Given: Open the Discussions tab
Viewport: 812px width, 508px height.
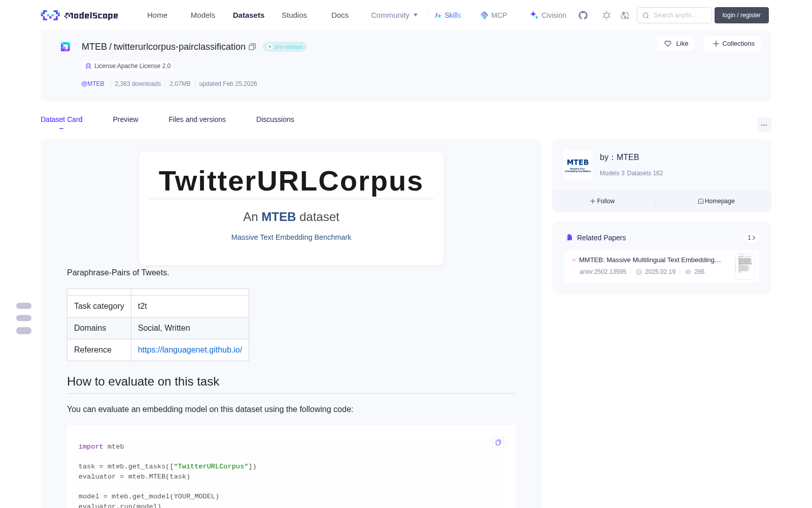Looking at the screenshot, I should (275, 119).
